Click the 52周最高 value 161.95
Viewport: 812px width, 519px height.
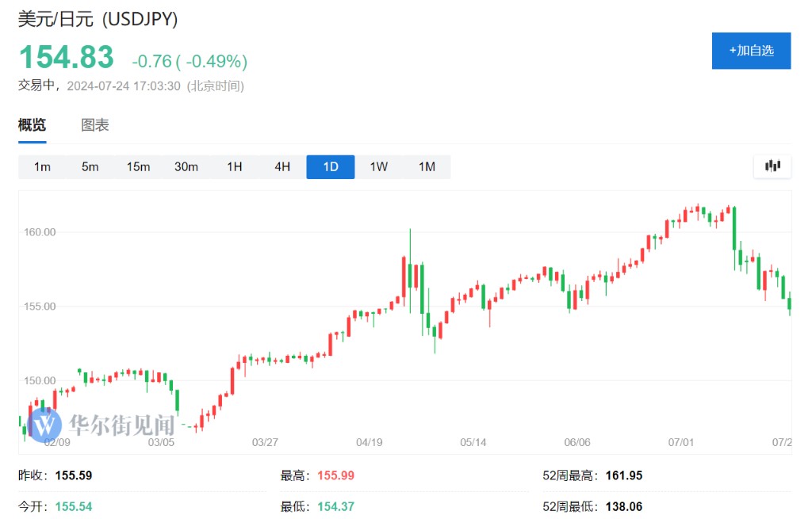(x=623, y=475)
